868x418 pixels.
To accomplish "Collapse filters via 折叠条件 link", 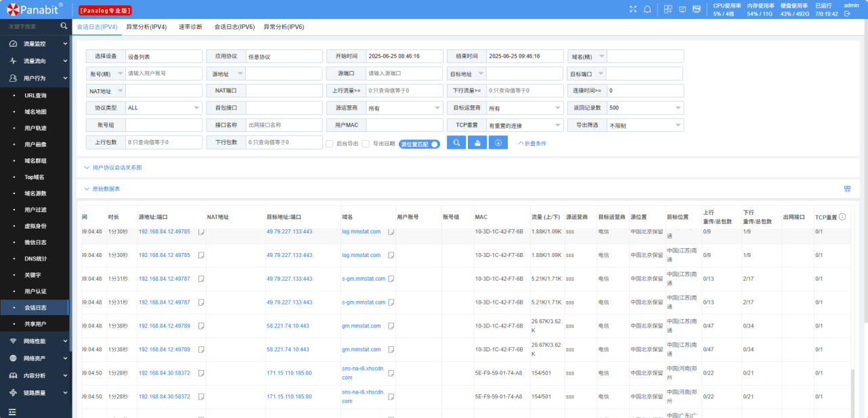I will pyautogui.click(x=531, y=143).
